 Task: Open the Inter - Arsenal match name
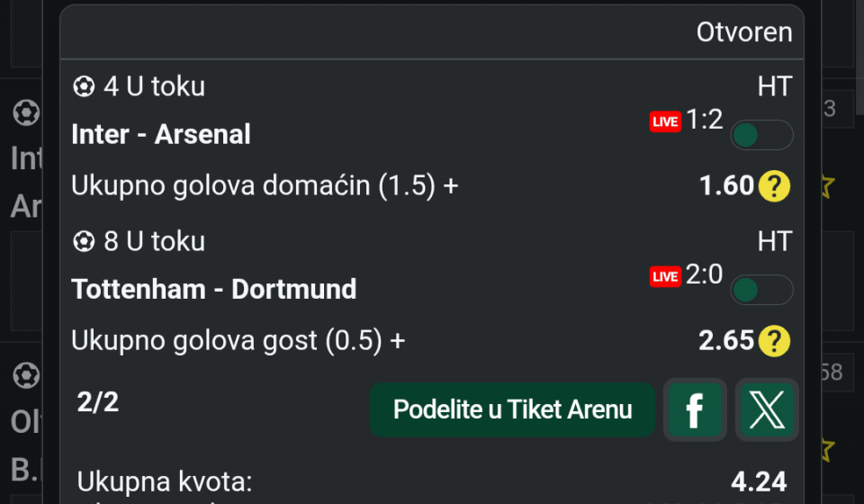tap(161, 134)
